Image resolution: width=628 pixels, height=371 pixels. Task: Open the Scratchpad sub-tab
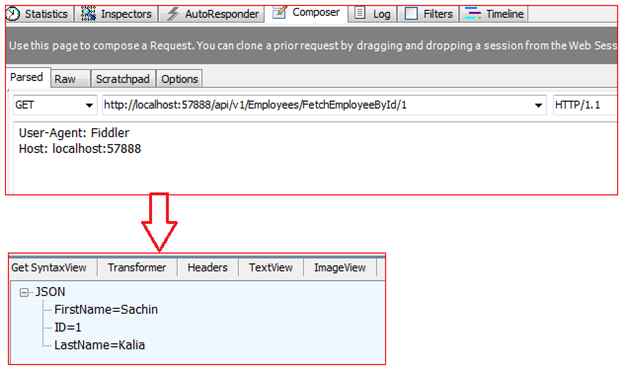[123, 79]
